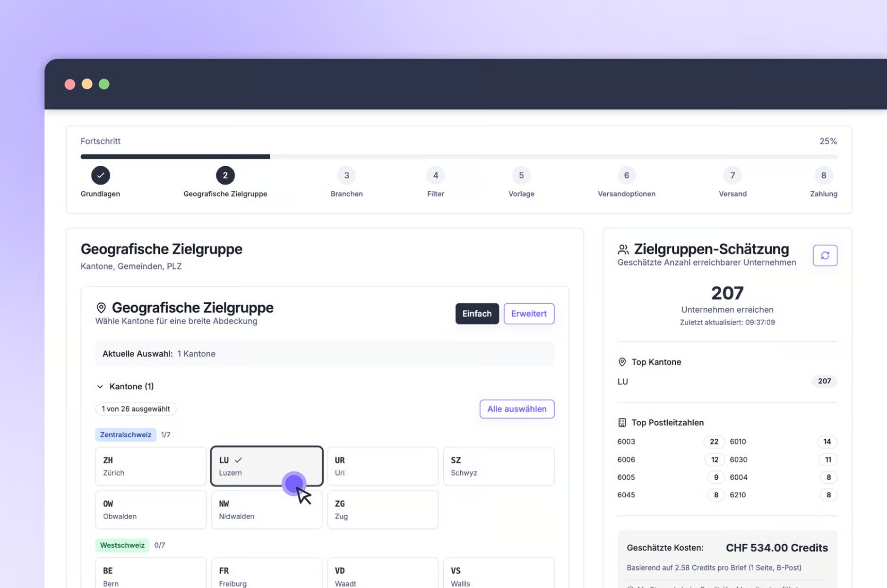Click the 207 badge in LU row
The width and height of the screenshot is (887, 588).
824,381
